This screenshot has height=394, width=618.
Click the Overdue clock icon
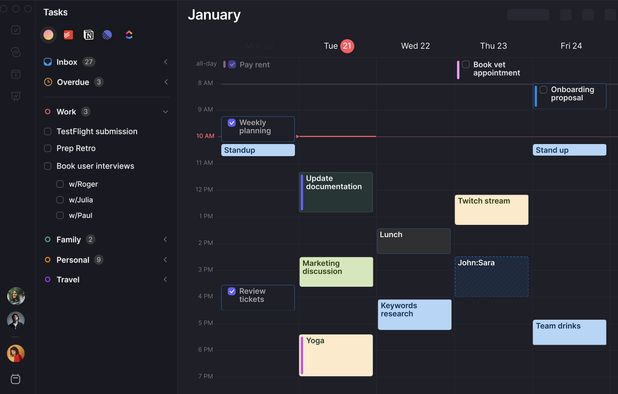click(x=48, y=82)
